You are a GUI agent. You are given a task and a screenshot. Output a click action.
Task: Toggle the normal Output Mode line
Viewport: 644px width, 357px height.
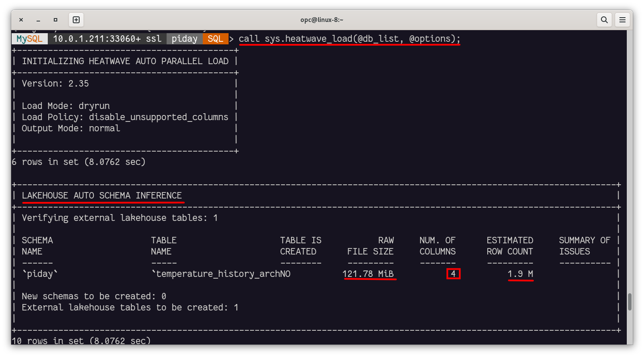(x=77, y=128)
